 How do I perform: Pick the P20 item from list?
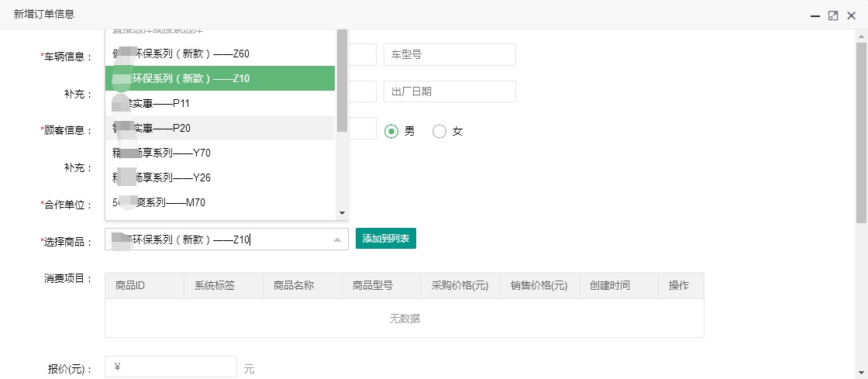220,128
